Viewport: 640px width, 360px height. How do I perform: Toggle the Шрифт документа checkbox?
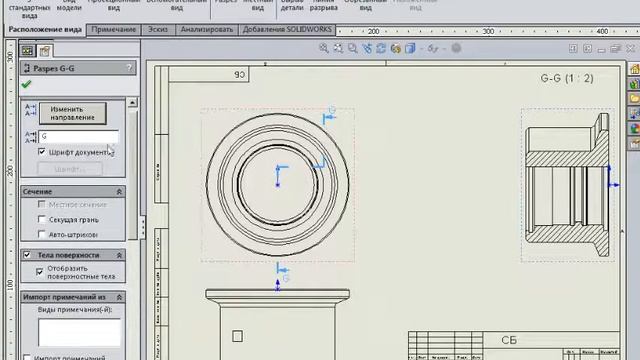[42, 152]
